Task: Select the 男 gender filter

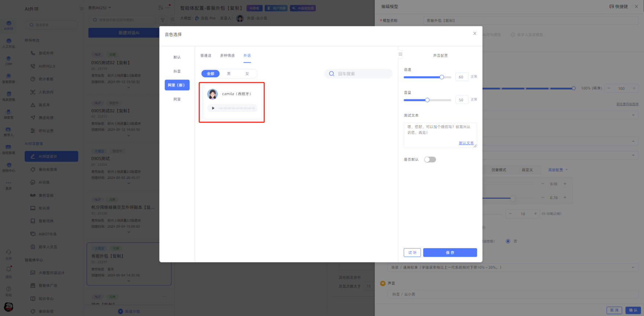Action: point(229,74)
